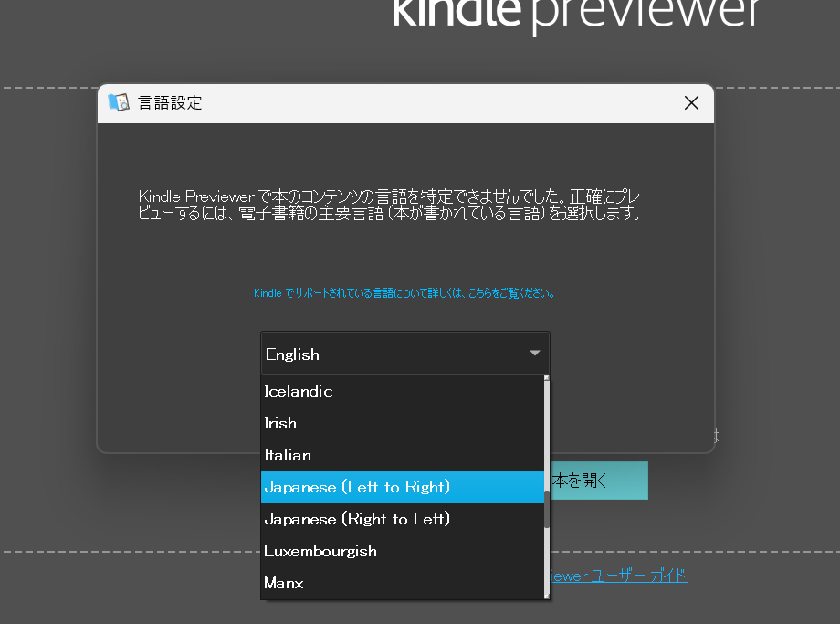Pick Japanese (Left to Right) option

coord(403,487)
